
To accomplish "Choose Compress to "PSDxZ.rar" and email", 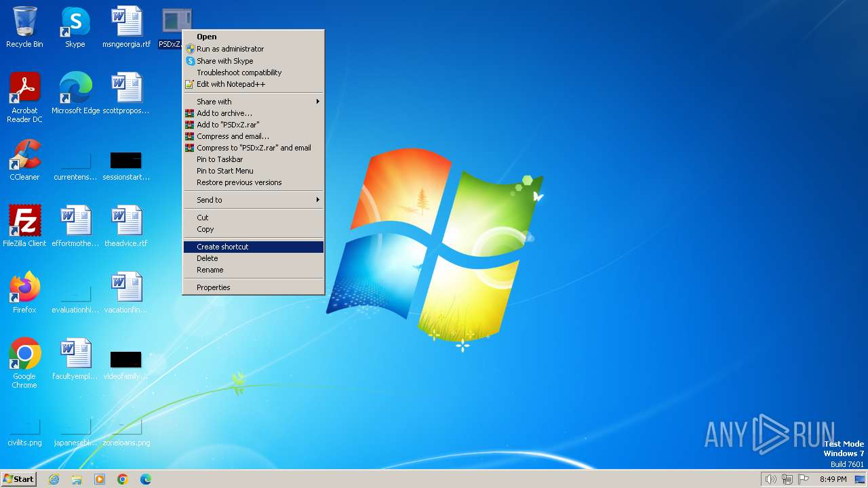I will pos(254,148).
